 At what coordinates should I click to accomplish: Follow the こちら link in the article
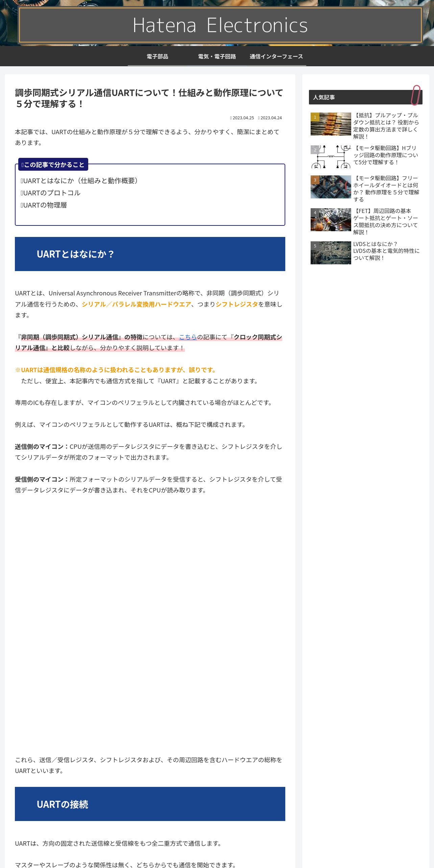(188, 337)
